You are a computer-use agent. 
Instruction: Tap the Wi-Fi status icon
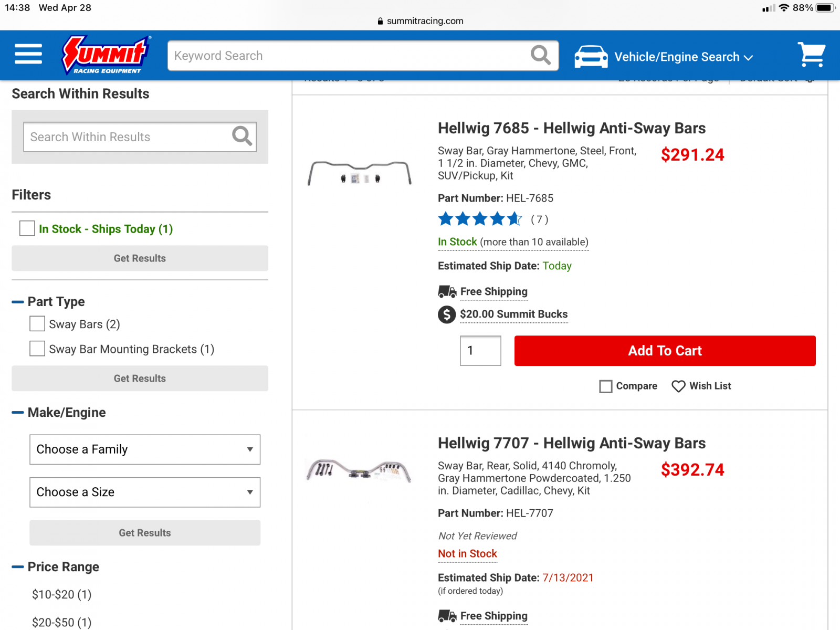(x=784, y=8)
